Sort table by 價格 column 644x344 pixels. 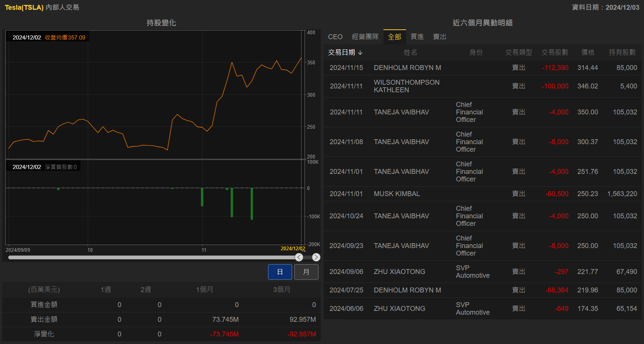tap(588, 53)
